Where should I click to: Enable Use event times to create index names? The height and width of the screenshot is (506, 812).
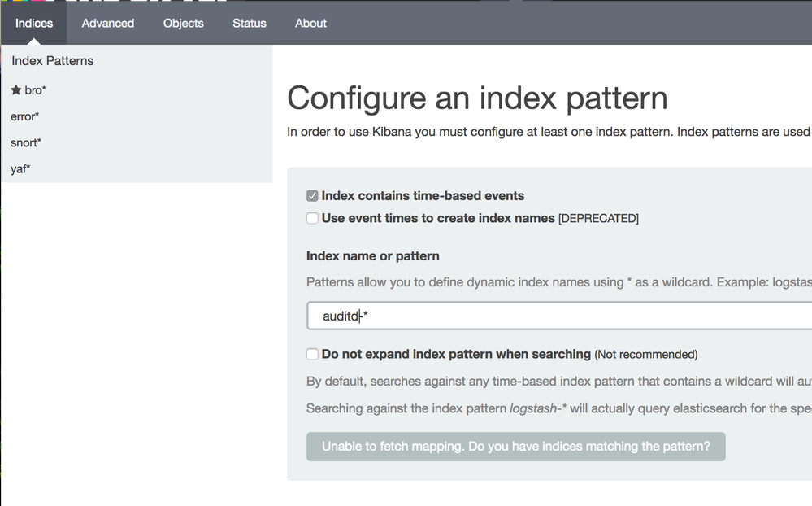(x=312, y=218)
